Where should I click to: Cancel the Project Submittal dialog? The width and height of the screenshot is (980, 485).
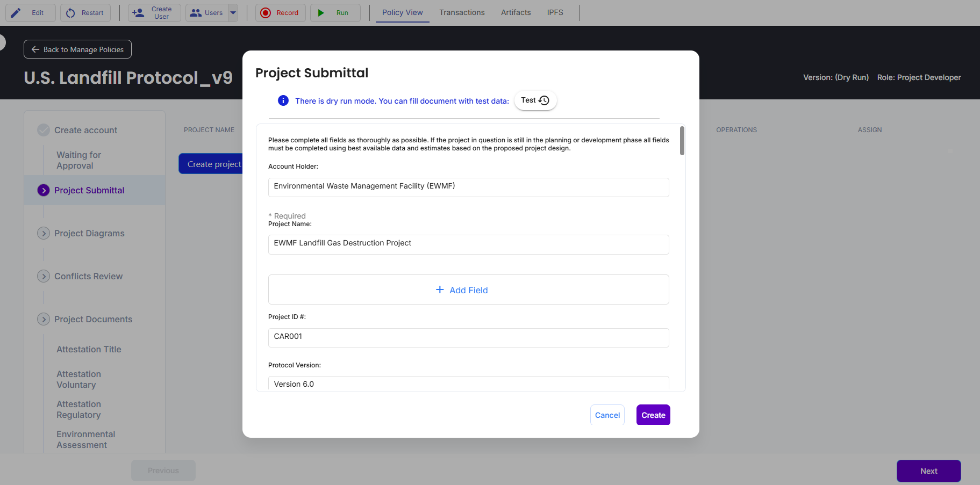coord(607,415)
